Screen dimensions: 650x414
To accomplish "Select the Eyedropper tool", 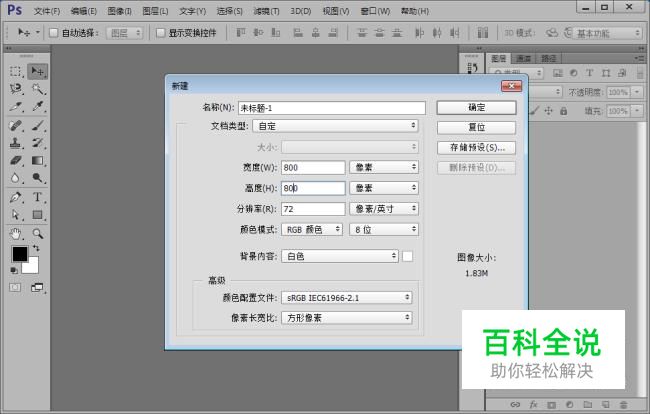I will [x=37, y=107].
